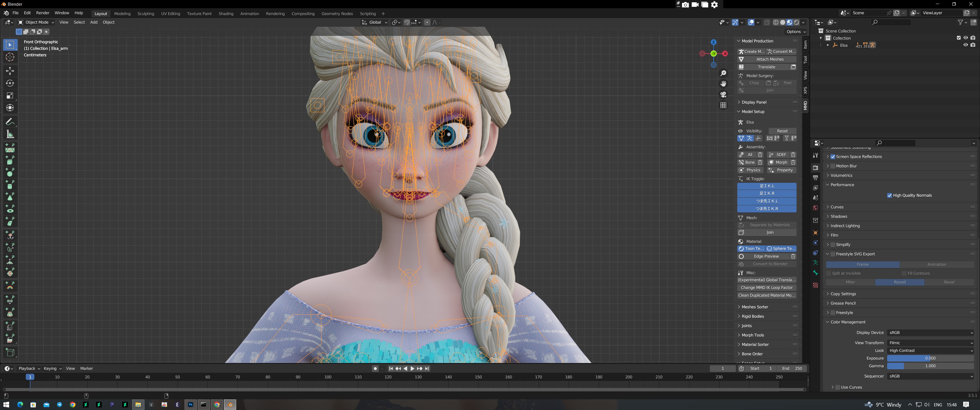
Task: Toggle the auto keying record button
Action: pyautogui.click(x=375, y=368)
